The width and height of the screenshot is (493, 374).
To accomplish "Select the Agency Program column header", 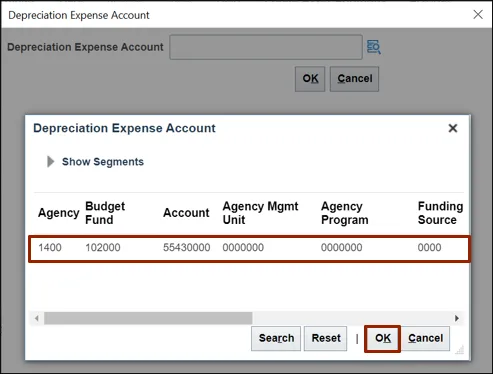I will click(345, 213).
